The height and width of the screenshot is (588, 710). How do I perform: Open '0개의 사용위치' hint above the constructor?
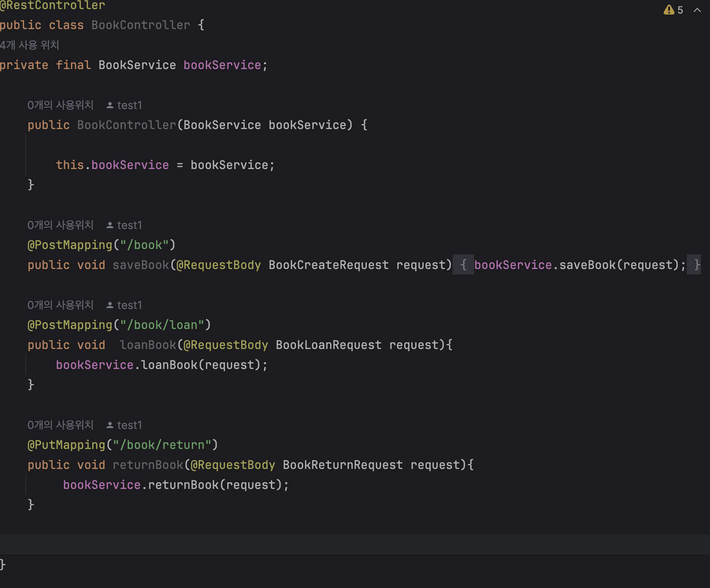(60, 105)
